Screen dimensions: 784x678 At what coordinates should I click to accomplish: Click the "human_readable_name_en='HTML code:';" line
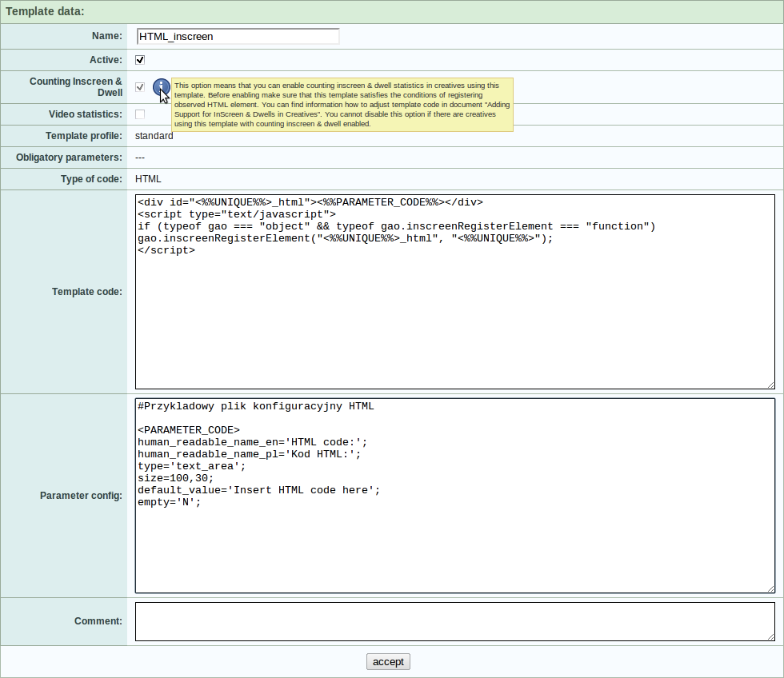click(x=253, y=442)
